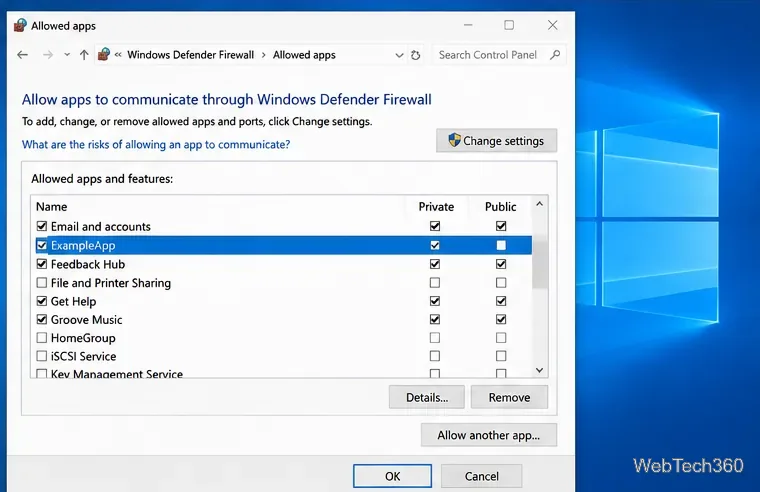Enable Private for File and Printer Sharing
This screenshot has height=492, width=760.
click(x=435, y=283)
